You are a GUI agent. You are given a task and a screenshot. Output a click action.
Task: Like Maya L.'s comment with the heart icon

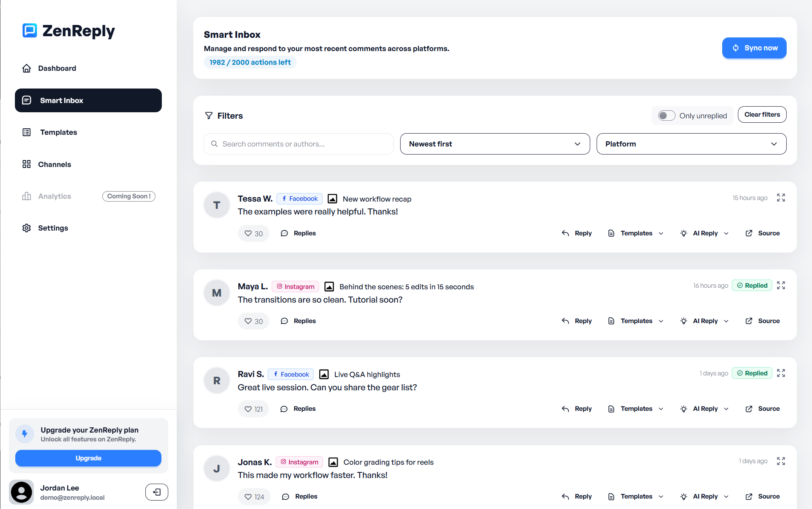click(x=249, y=321)
